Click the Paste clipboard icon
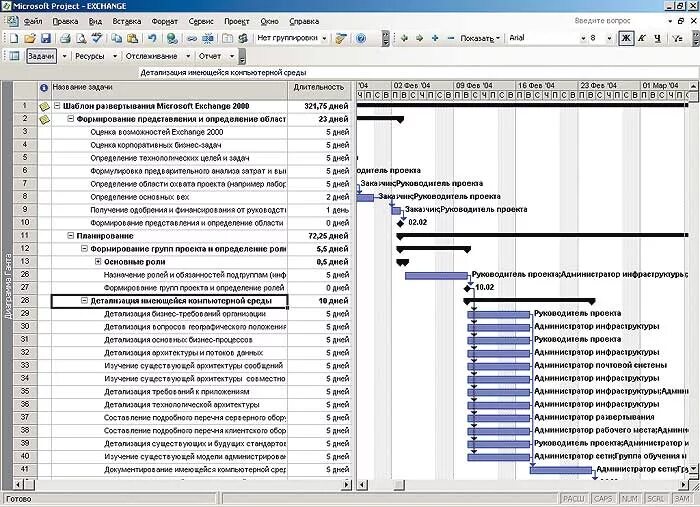Screen dimensions: 700x507 click(132, 38)
